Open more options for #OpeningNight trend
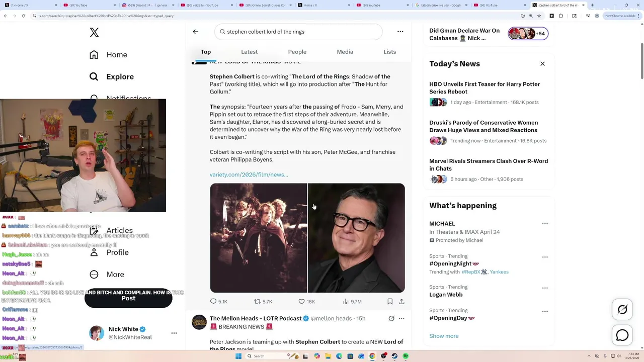 coord(545,257)
